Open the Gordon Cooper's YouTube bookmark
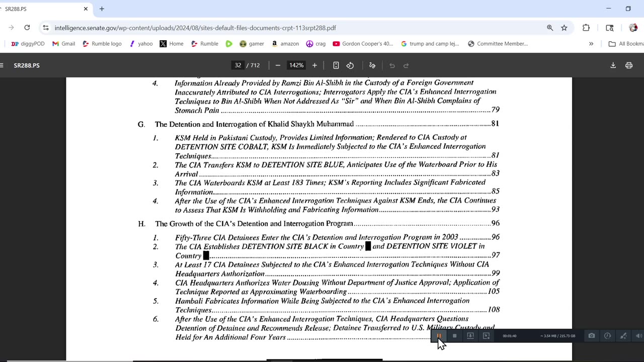 coord(363,44)
